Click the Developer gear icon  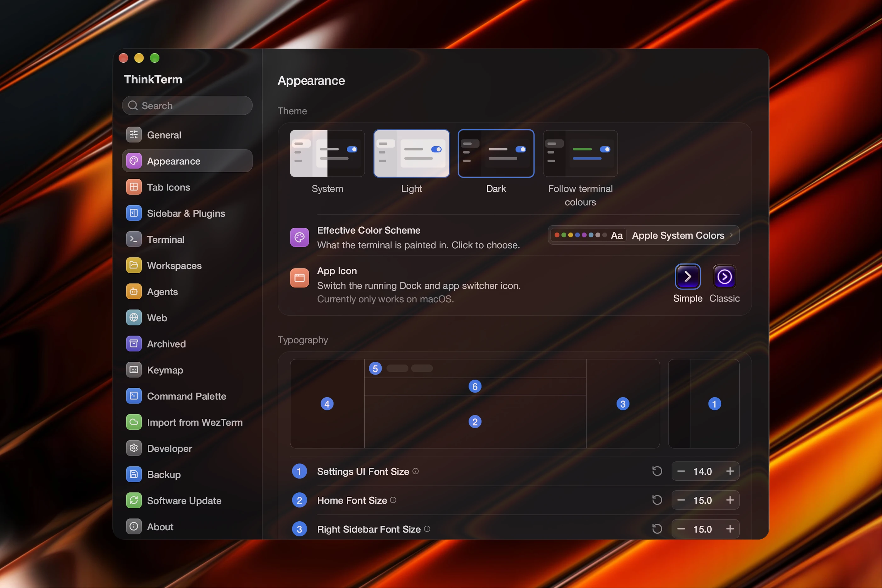134,449
